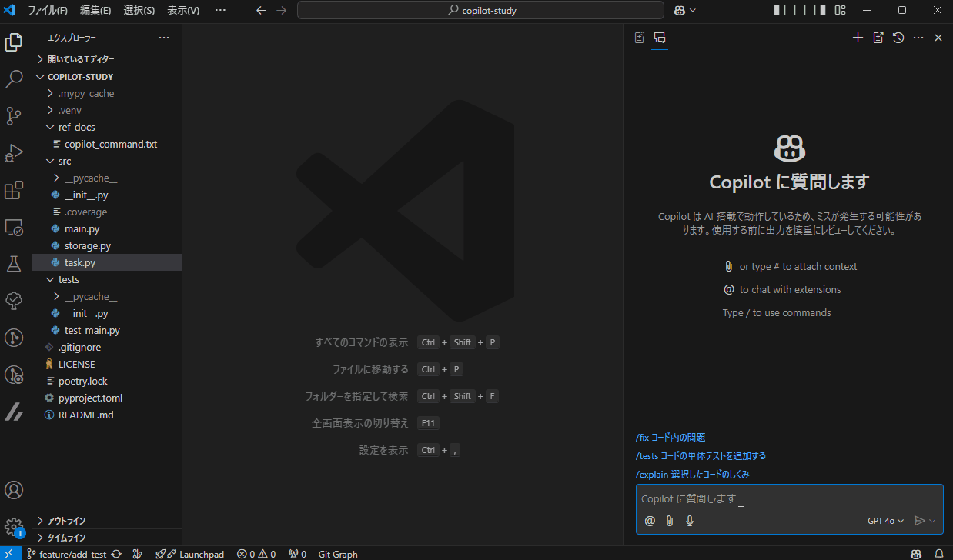Click the ports forwarded indicator showing 0
953x560 pixels.
pos(297,554)
